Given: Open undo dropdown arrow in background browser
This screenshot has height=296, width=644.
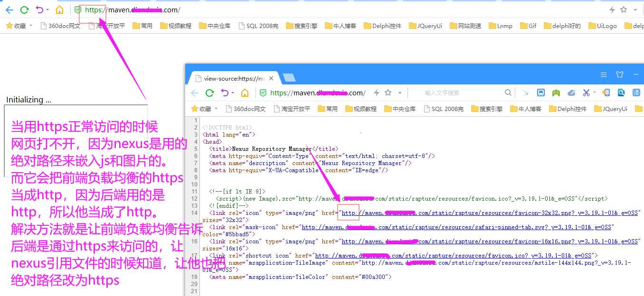Looking at the screenshot, I should click(47, 10).
